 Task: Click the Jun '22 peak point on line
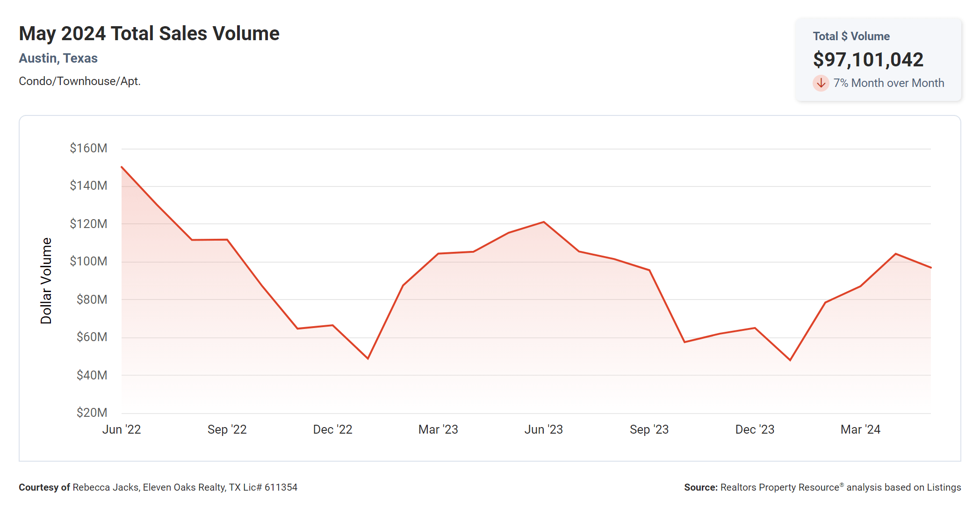pos(122,167)
